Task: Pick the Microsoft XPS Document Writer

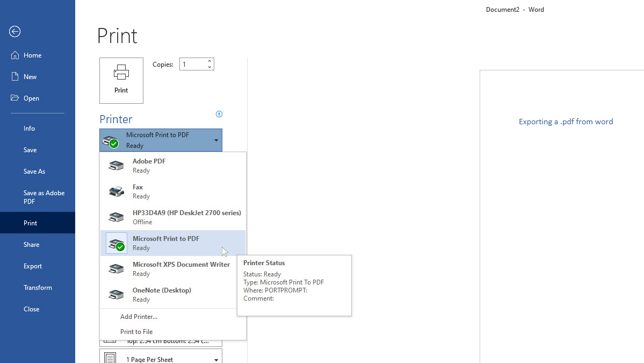Action: pos(167,268)
